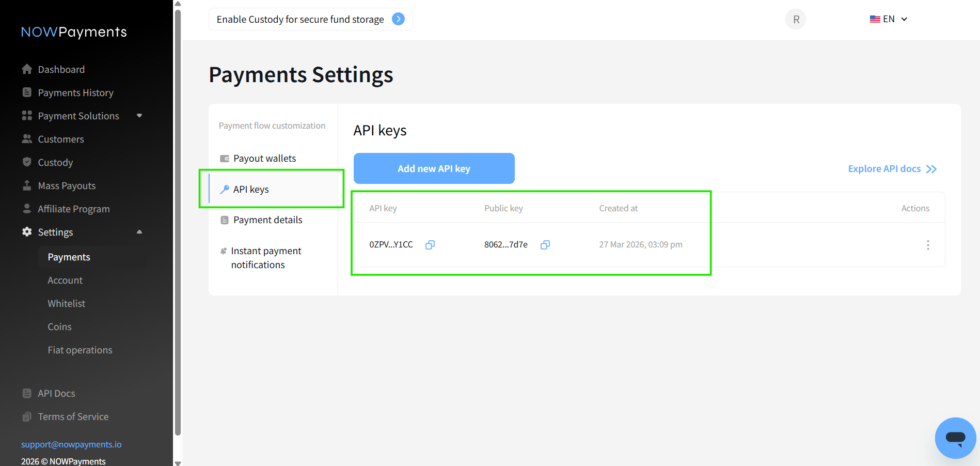Image resolution: width=980 pixels, height=466 pixels.
Task: Open the API Docs link
Action: [56, 393]
